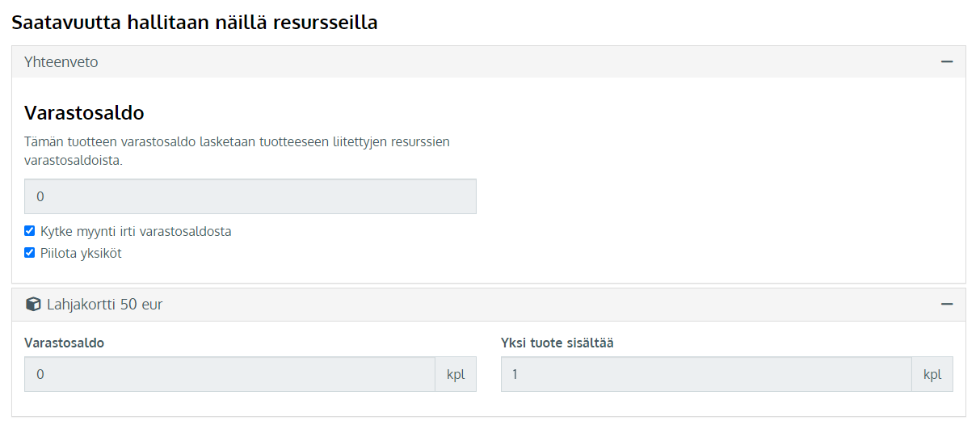980x425 pixels.
Task: Click the box icon beside Lahjakortti 50 eur
Action: point(33,305)
